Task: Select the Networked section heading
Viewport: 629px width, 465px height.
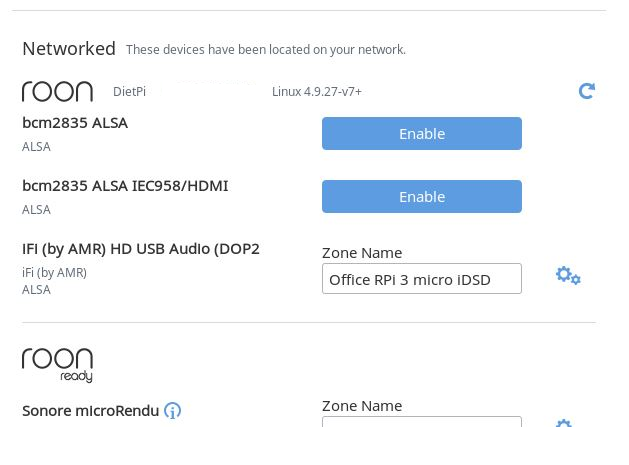Action: tap(69, 49)
